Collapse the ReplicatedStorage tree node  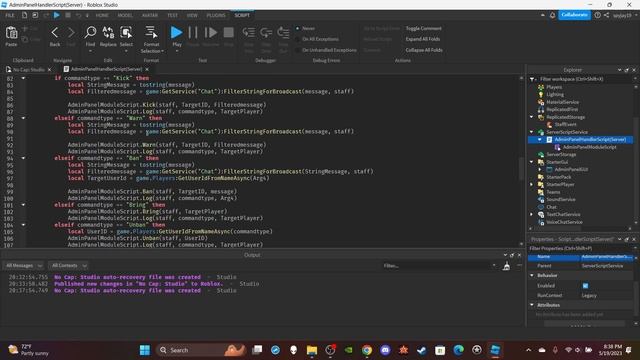(x=532, y=117)
